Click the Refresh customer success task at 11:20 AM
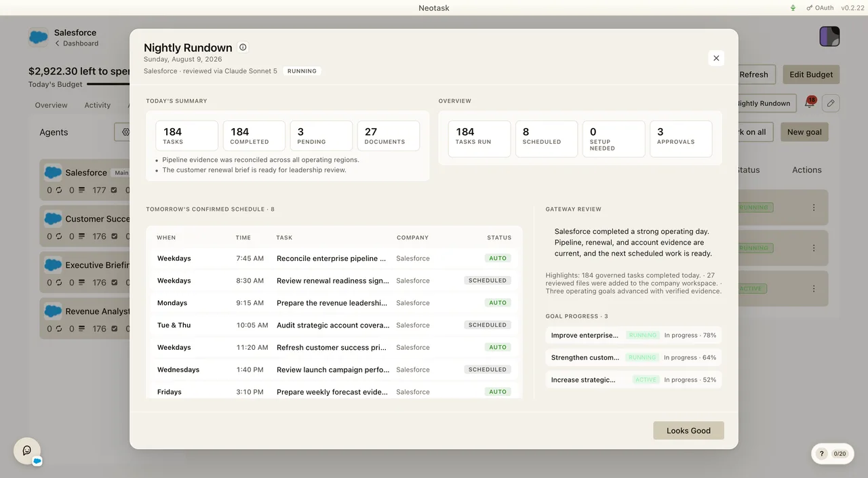 click(x=334, y=347)
